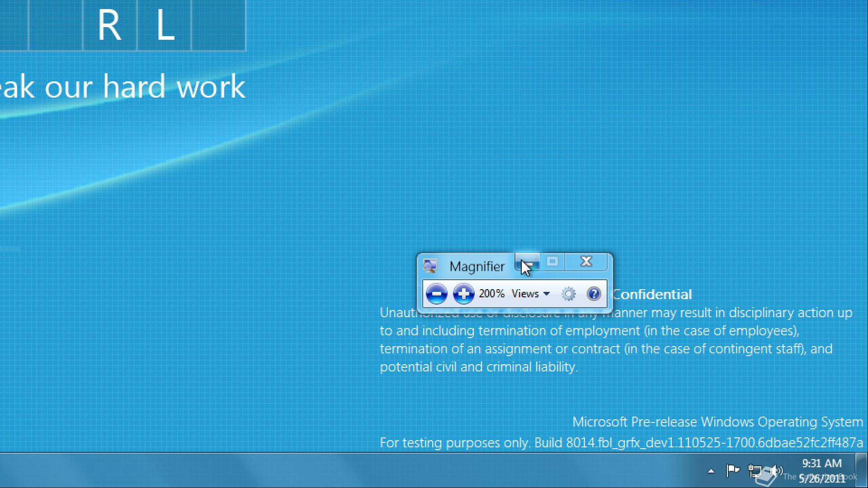Open the Magnifier Views dropdown
The width and height of the screenshot is (868, 488).
click(x=530, y=294)
